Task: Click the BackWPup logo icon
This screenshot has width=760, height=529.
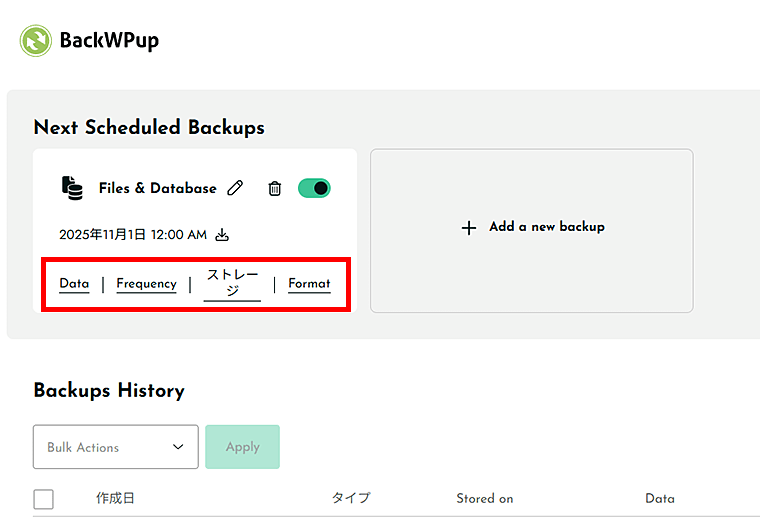Action: coord(36,41)
